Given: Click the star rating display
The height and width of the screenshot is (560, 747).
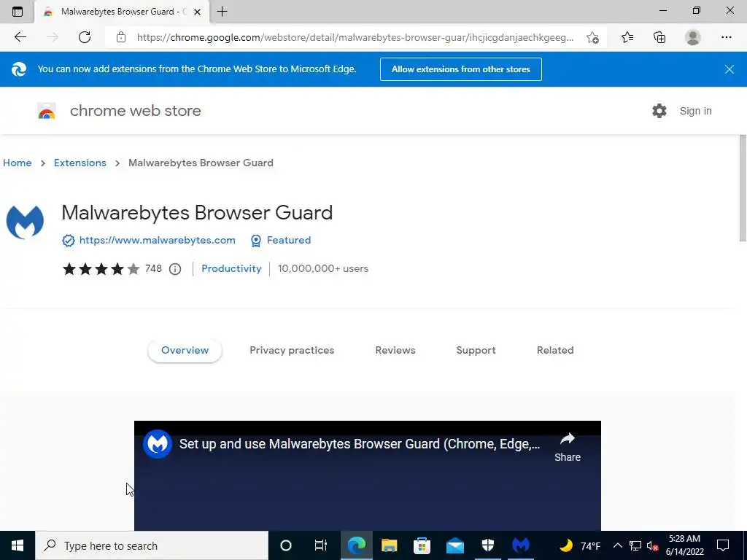Looking at the screenshot, I should 101,269.
